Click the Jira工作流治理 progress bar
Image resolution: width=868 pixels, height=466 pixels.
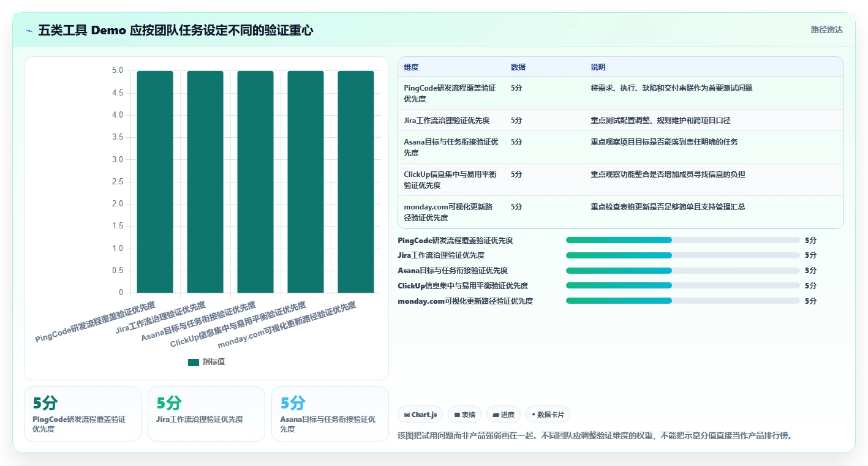(683, 255)
